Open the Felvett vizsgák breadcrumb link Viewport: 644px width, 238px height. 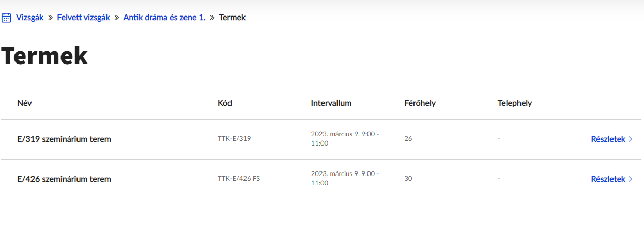pos(83,18)
